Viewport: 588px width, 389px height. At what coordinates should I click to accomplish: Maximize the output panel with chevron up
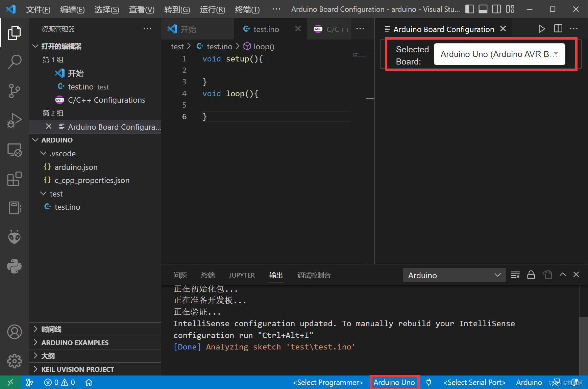pyautogui.click(x=563, y=275)
